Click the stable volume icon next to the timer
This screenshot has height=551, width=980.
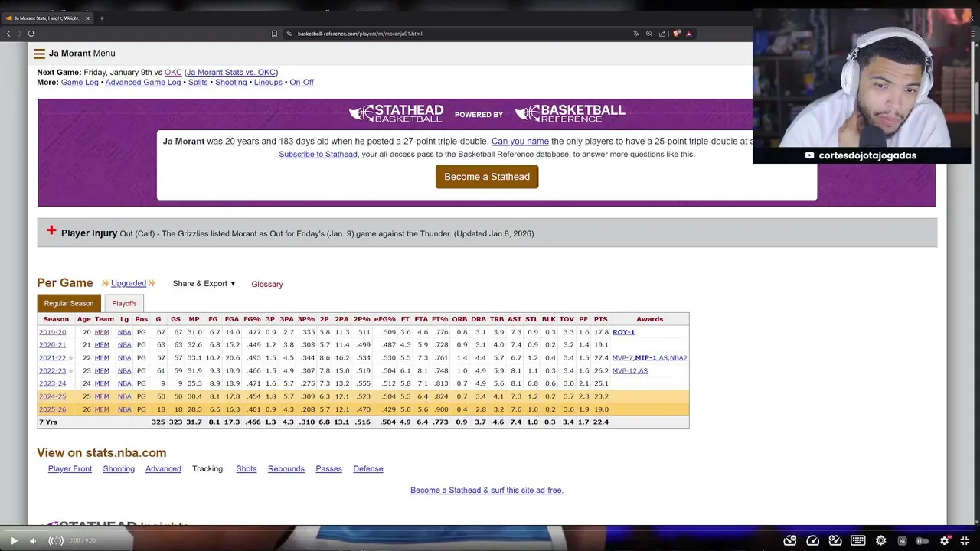pyautogui.click(x=56, y=541)
